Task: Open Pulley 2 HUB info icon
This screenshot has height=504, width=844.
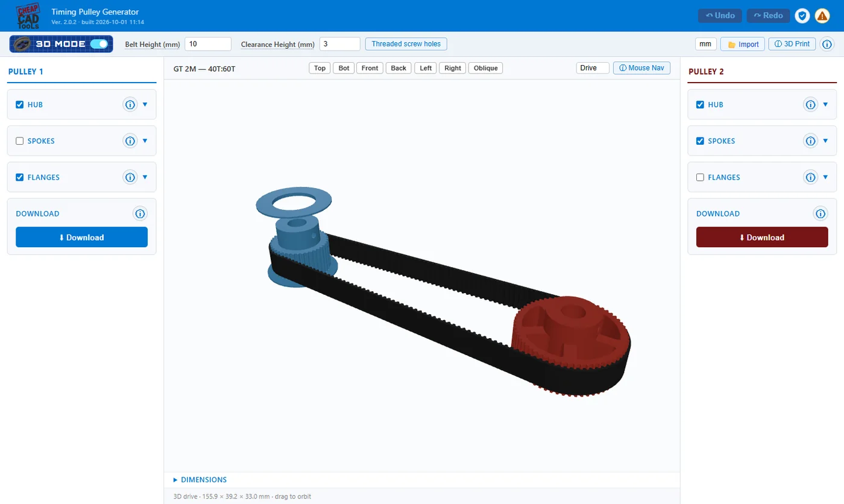Action: pyautogui.click(x=810, y=105)
